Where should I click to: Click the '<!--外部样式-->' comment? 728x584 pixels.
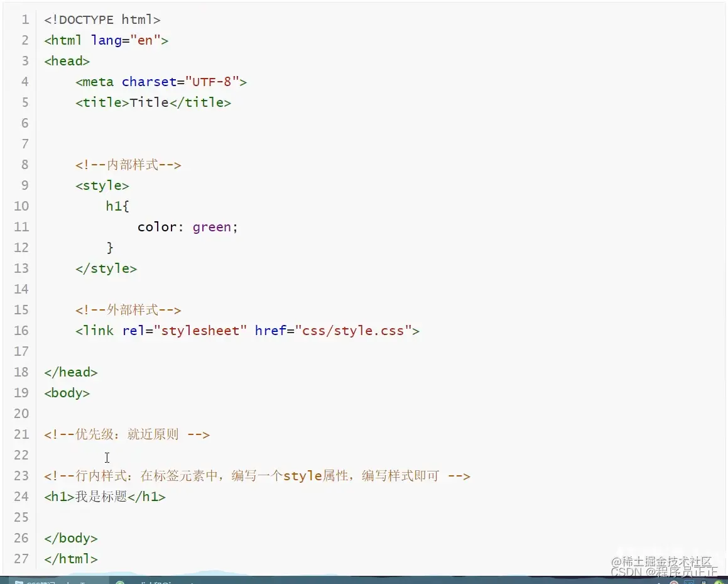click(128, 310)
